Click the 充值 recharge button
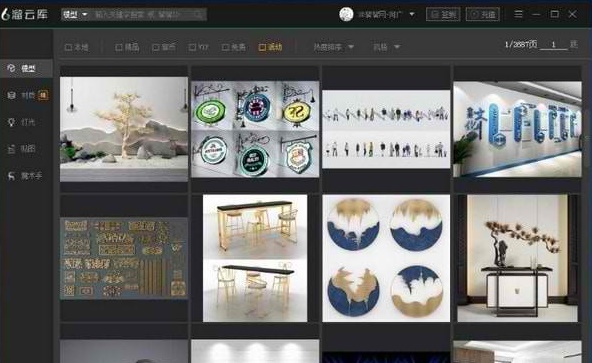592x363 pixels. click(x=483, y=14)
